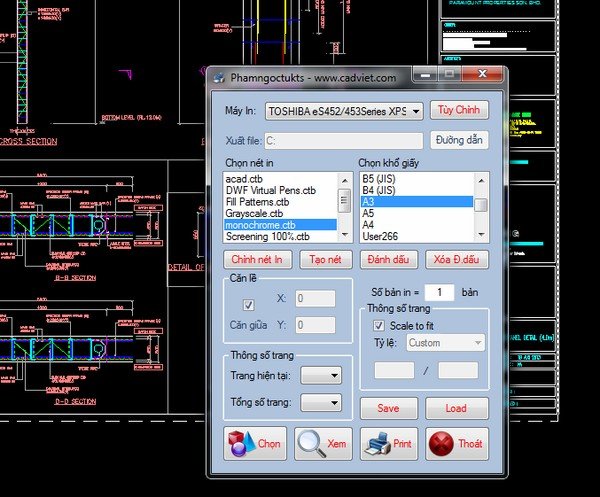
Task: Click CROSS SECTION label in CAD drawing
Action: (28, 142)
